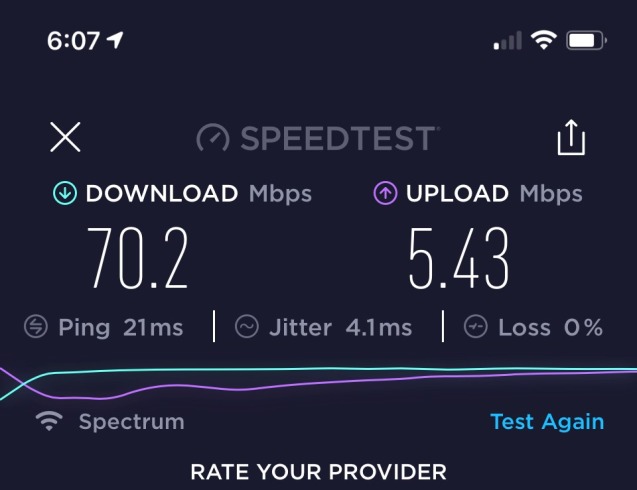Tap the Speedtest gauge logo icon
This screenshot has height=490, width=637.
coord(213,137)
